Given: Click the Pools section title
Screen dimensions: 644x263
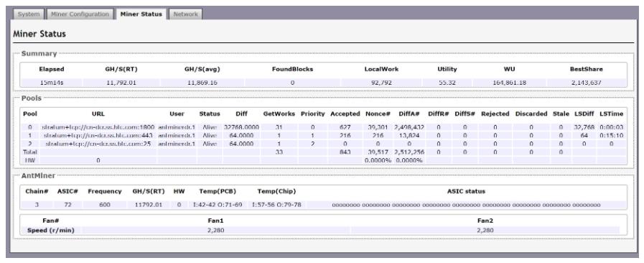Looking at the screenshot, I should [x=31, y=98].
